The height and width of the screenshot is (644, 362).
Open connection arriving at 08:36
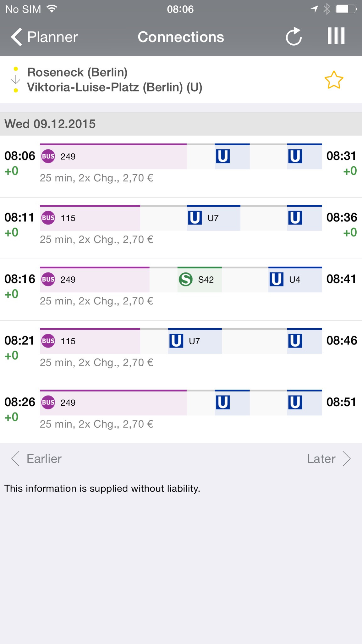(181, 228)
